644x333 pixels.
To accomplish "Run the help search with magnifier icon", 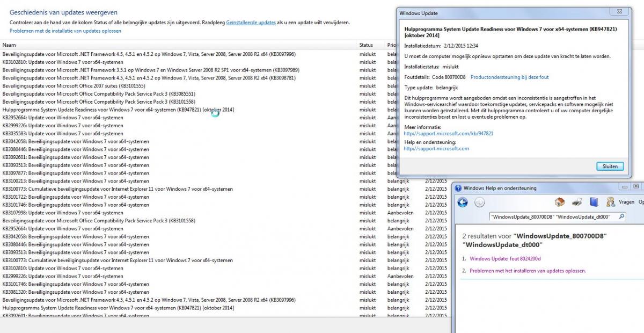I will coord(622,217).
